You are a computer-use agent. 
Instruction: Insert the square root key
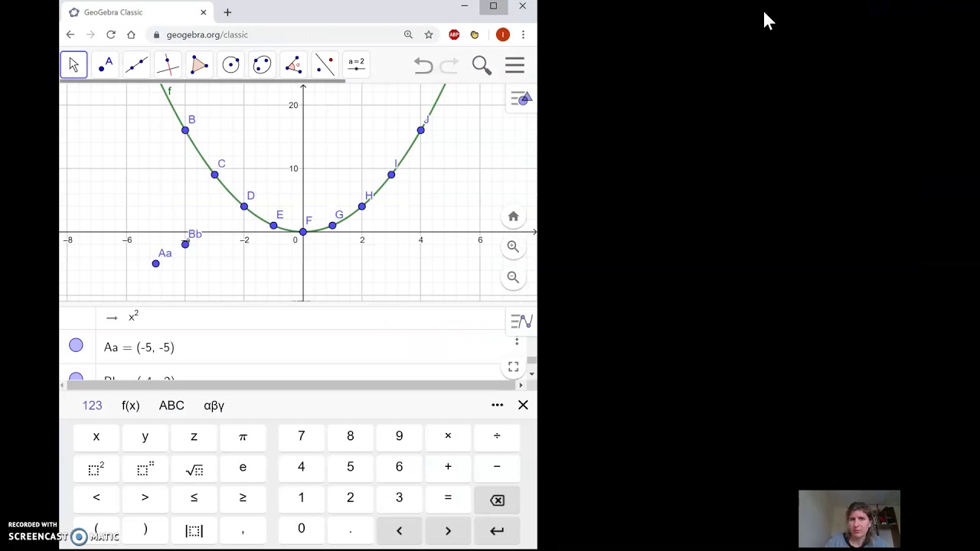coord(194,468)
